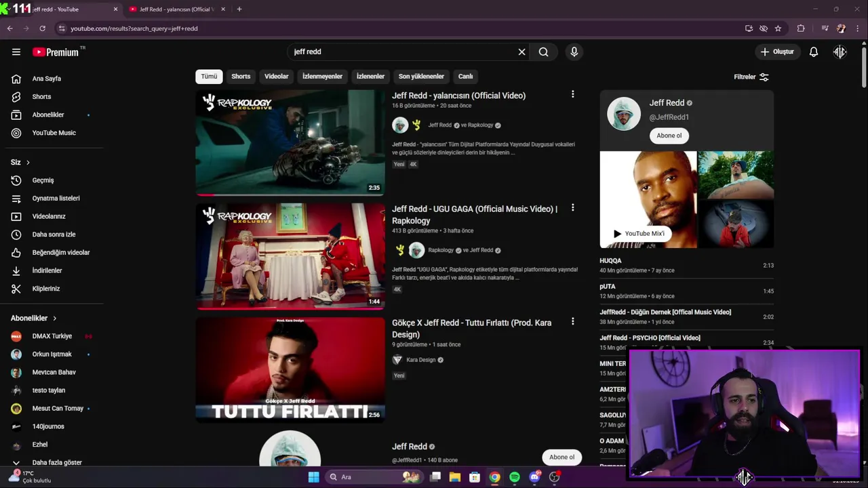Open Jeff Redd - yalancısın video title
868x488 pixels.
458,96
